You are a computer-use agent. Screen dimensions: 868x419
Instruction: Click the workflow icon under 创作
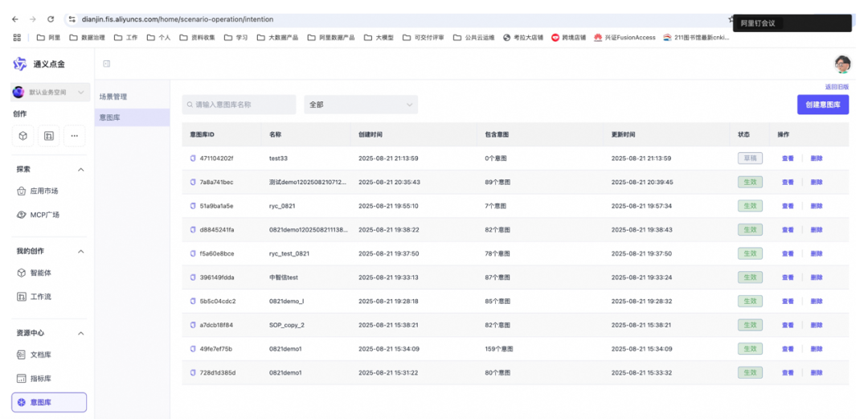pyautogui.click(x=49, y=136)
